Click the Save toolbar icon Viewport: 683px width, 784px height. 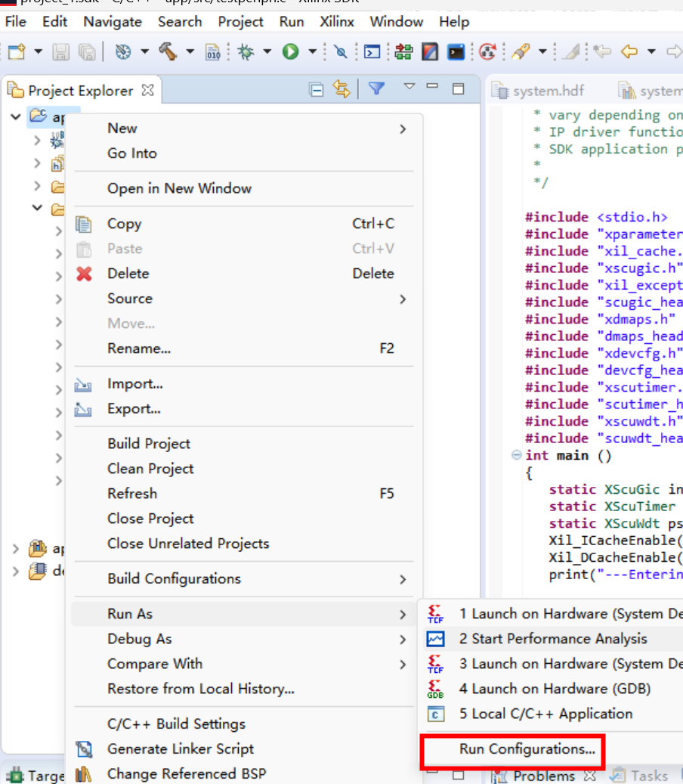(x=61, y=51)
